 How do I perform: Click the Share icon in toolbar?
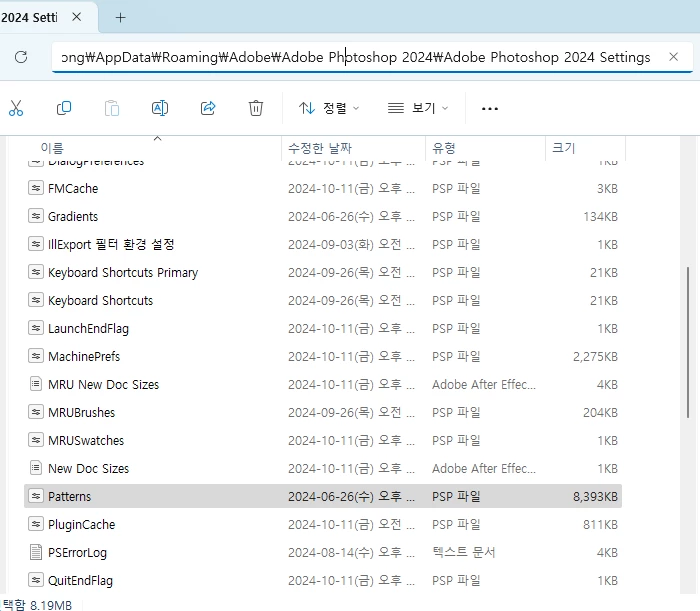208,108
